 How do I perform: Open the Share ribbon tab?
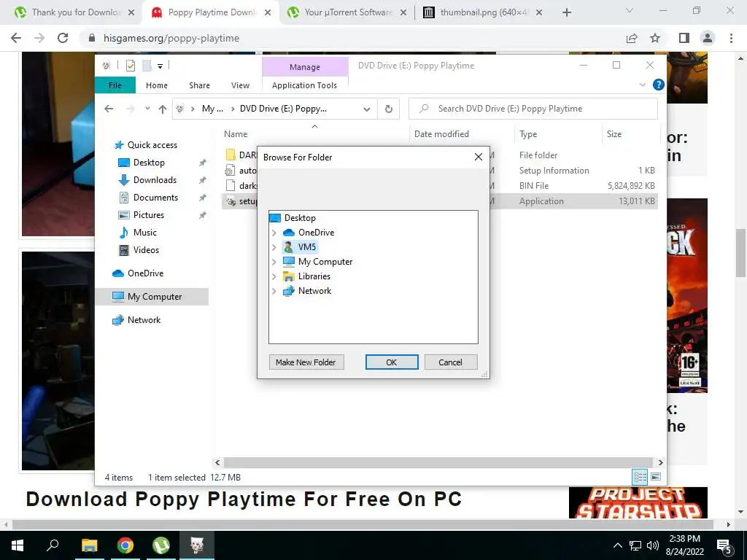coord(199,85)
